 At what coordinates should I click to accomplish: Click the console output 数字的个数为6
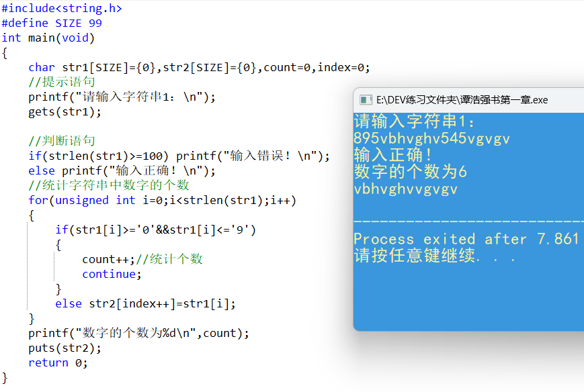point(411,172)
